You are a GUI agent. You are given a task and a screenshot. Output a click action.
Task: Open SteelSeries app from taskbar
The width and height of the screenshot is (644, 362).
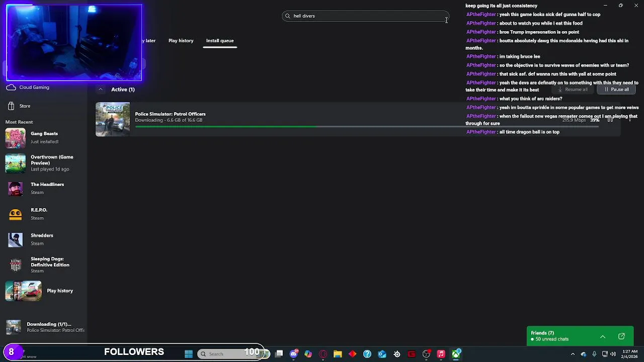coord(397,354)
